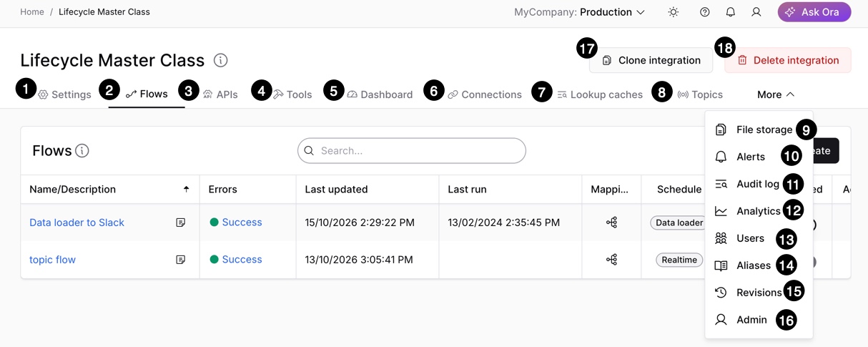Collapse the More menu
The height and width of the screenshot is (347, 868).
pyautogui.click(x=776, y=94)
